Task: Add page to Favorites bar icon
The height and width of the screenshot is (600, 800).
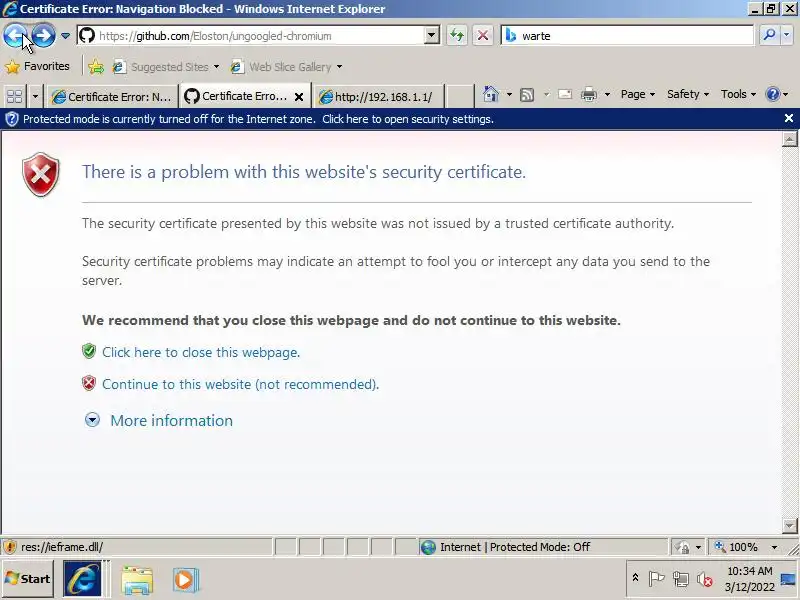Action: tap(95, 66)
